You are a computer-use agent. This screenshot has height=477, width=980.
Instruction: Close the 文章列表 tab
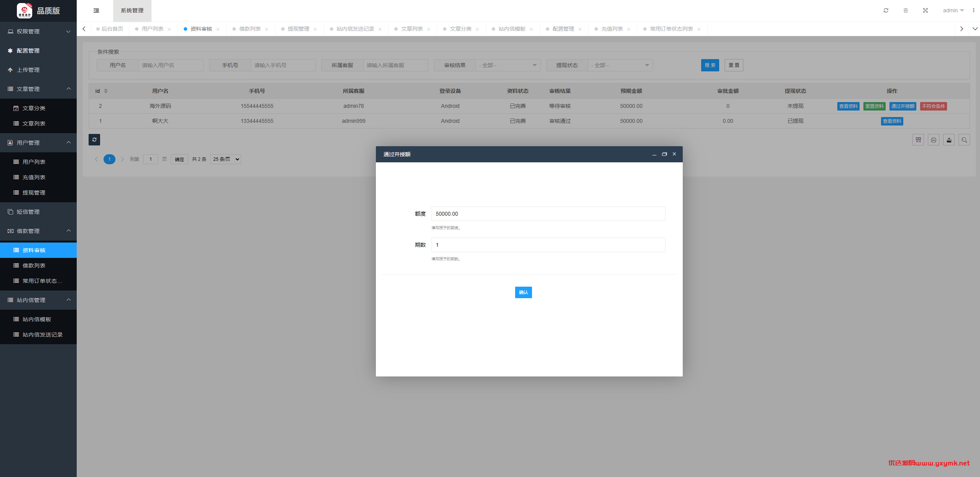click(x=429, y=29)
